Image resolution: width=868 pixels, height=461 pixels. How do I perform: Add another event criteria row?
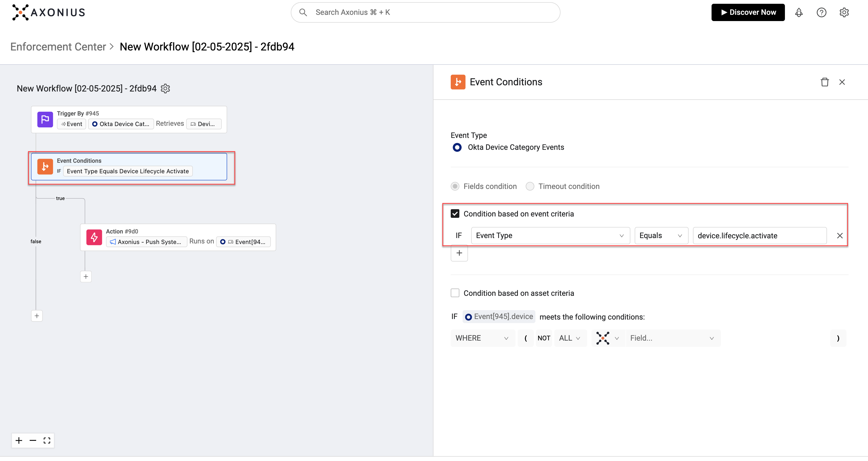[x=459, y=253]
